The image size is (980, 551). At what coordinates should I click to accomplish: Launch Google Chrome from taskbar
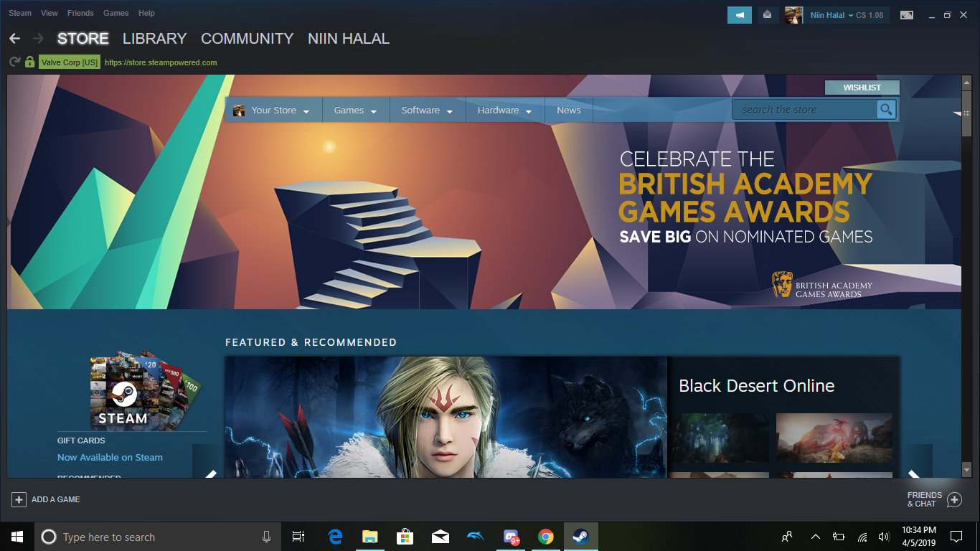coord(546,537)
